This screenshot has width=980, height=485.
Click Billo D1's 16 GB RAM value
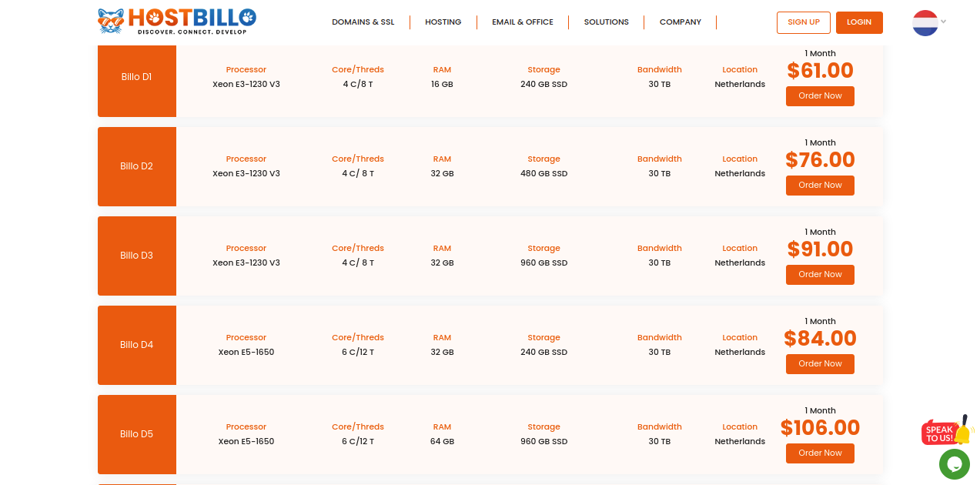pyautogui.click(x=442, y=84)
